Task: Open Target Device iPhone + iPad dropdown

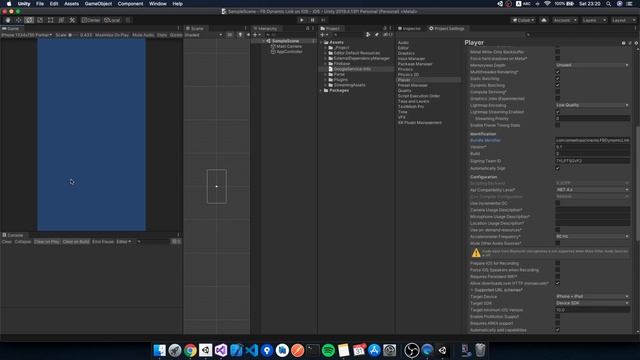Action: (x=592, y=296)
